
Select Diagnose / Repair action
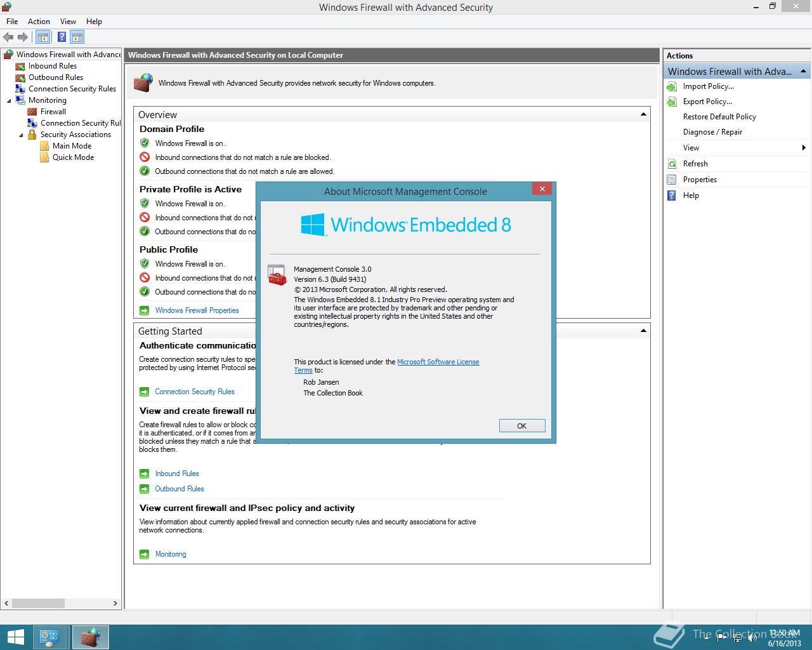(x=712, y=132)
